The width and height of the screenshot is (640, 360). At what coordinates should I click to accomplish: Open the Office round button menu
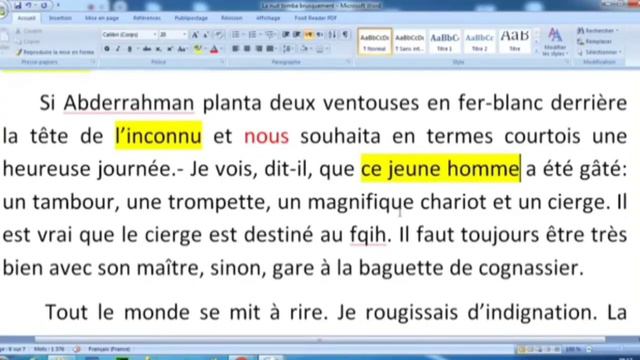point(2,11)
